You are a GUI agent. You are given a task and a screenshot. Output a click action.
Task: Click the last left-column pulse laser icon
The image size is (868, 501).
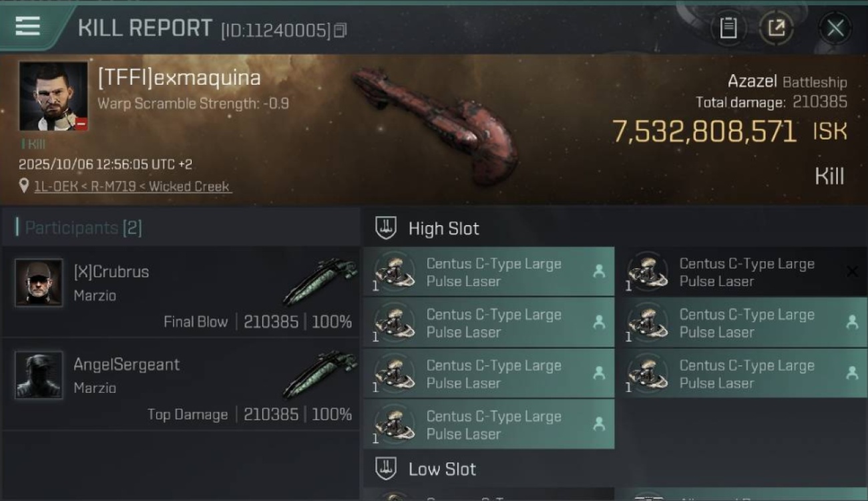click(394, 424)
